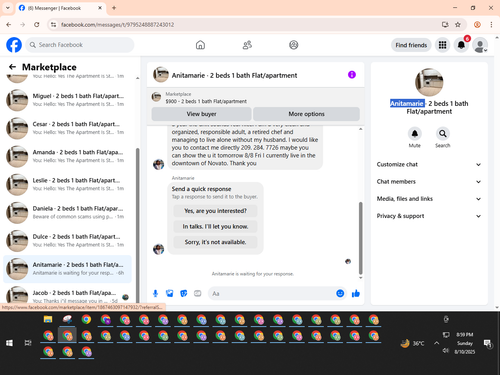Screen dimensions: 500x375
Task: Send quick response "Sorry, it's not available."
Action: (215, 242)
